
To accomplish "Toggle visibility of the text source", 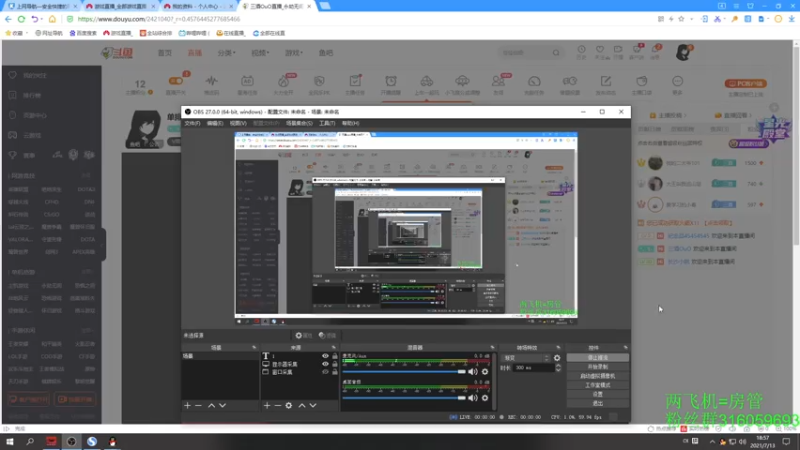I will coord(325,356).
